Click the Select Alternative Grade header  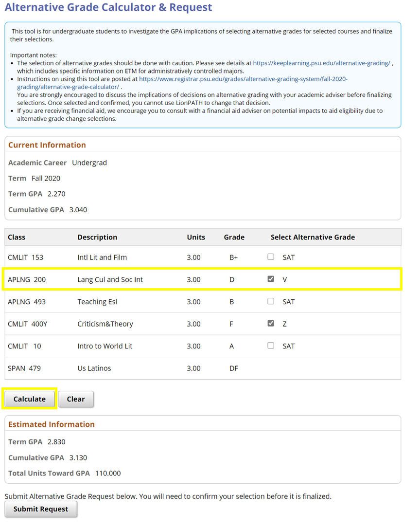coord(313,238)
